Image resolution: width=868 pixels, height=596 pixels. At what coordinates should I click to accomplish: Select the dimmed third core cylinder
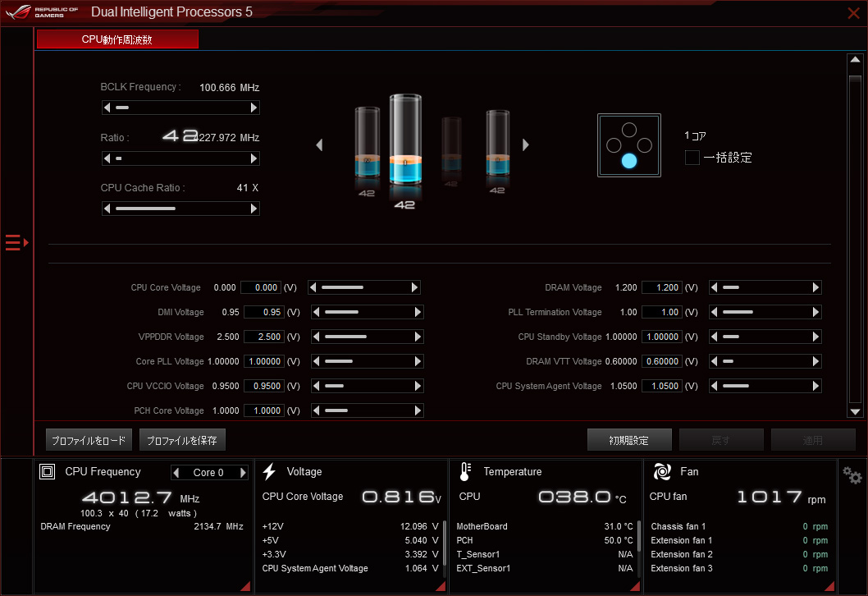[x=452, y=145]
